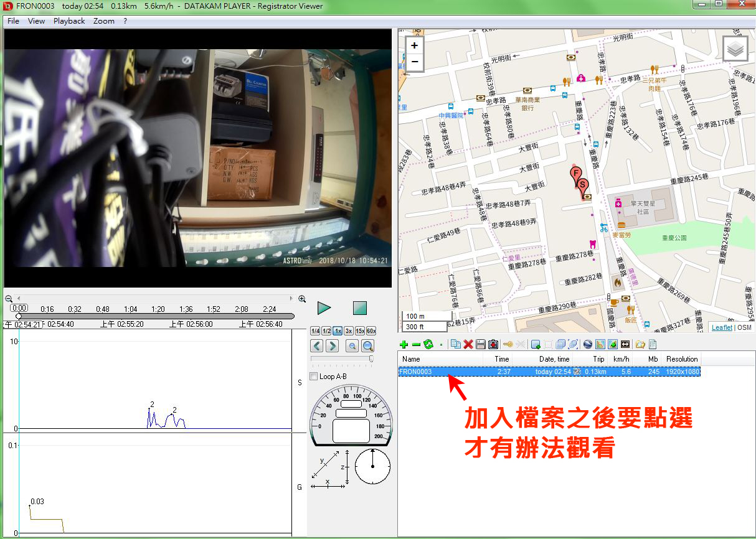
Task: Click the 1:04 mark on the timeline
Action: tap(130, 309)
